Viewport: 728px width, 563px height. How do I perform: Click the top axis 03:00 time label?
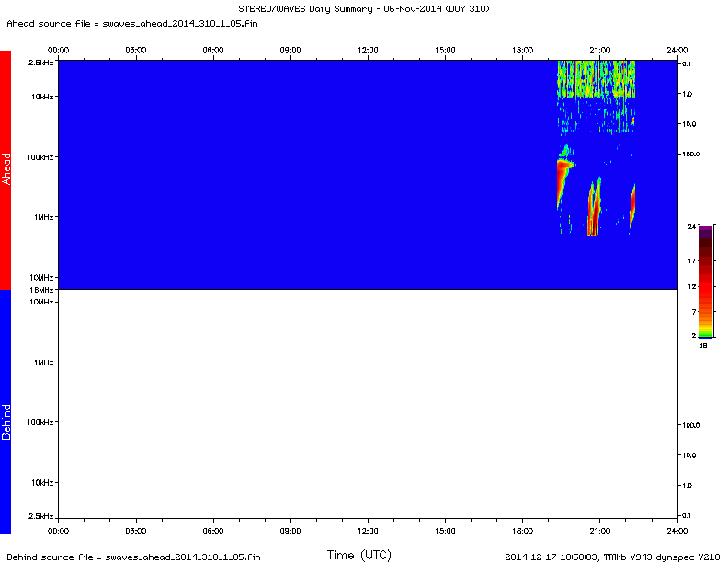click(135, 51)
